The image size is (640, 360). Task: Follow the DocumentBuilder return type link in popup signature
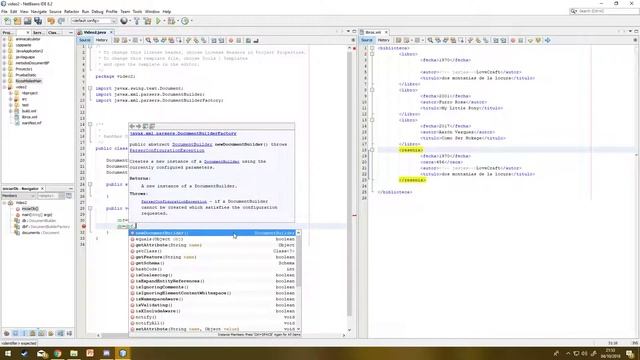pyautogui.click(x=192, y=144)
